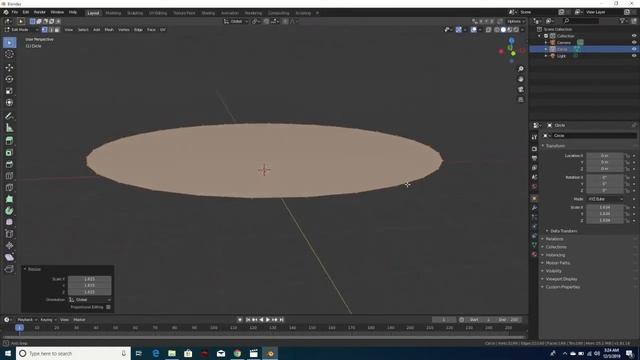Switch orthographic/perspective grid icon in viewport
Viewport: 640px width, 360px height.
(520, 100)
